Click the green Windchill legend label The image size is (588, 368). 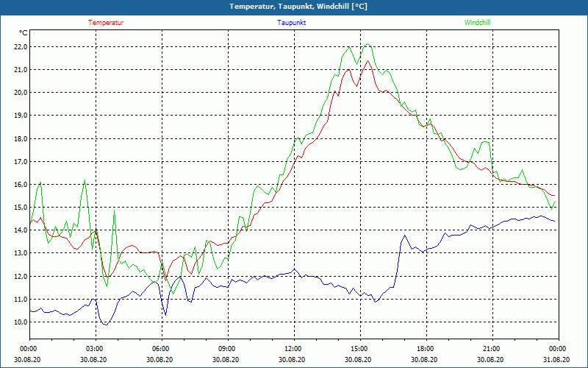tap(477, 23)
